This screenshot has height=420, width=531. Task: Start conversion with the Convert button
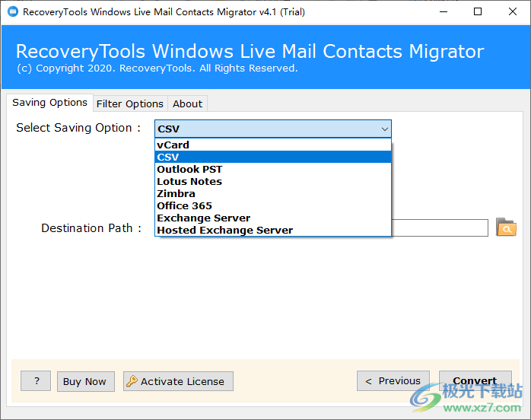pyautogui.click(x=475, y=381)
